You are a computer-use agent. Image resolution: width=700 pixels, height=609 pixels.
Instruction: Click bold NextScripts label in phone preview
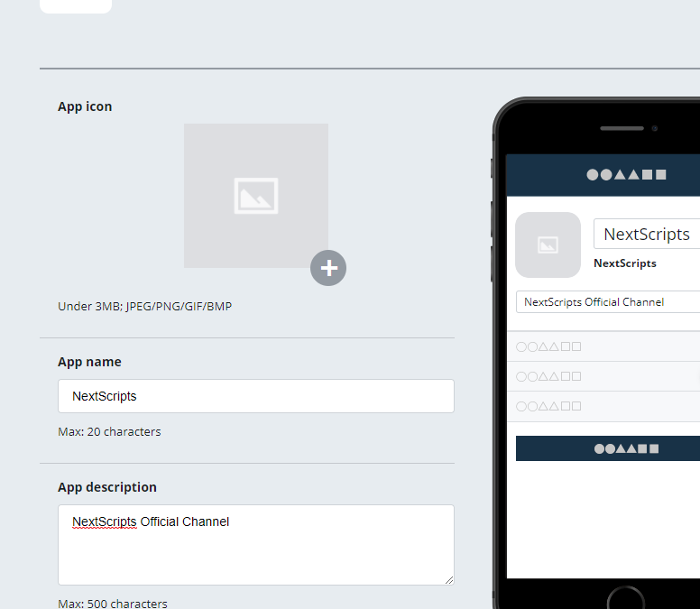(624, 263)
